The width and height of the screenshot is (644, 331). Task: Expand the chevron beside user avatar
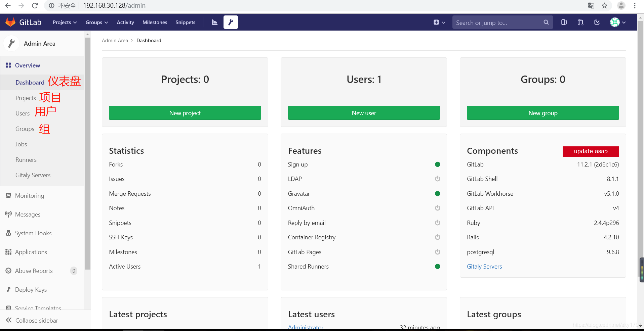624,22
